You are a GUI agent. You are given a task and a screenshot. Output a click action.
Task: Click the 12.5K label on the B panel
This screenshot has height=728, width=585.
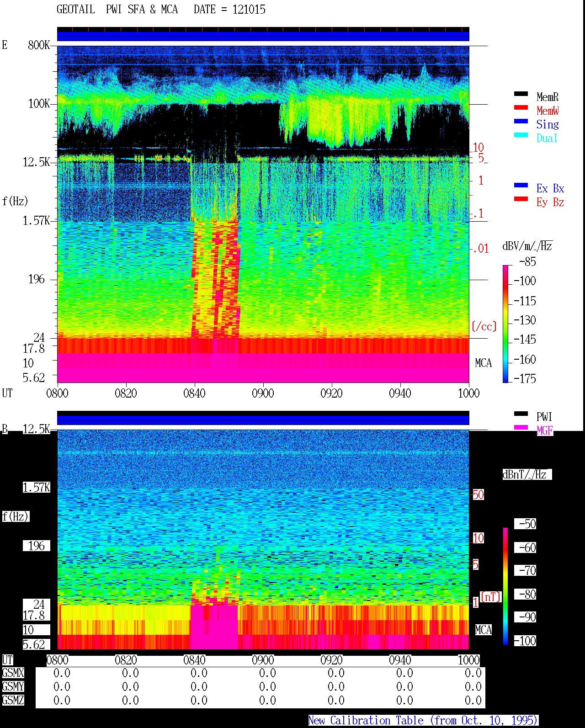36,429
